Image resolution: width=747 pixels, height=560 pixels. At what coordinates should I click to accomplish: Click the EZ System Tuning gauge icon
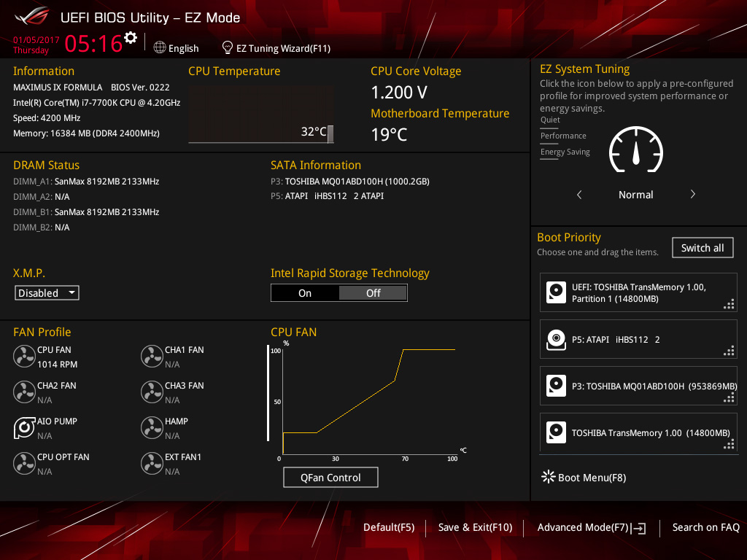point(636,149)
